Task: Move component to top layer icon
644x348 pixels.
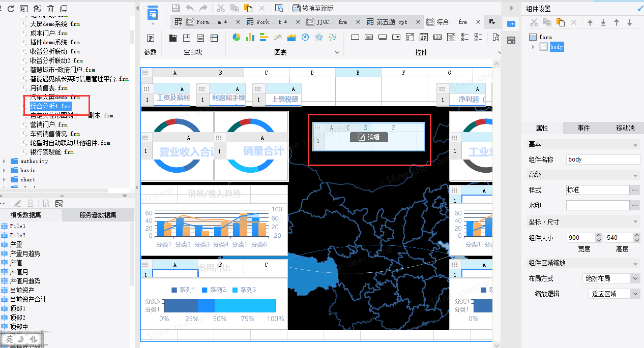Action: click(590, 22)
